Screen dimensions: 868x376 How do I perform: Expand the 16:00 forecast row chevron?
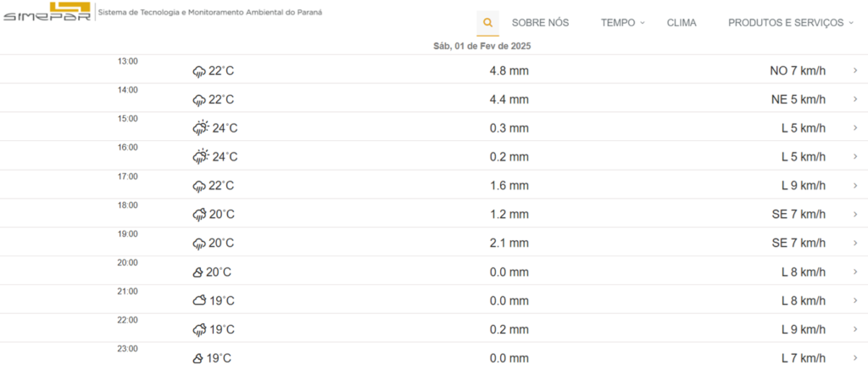[x=855, y=157]
